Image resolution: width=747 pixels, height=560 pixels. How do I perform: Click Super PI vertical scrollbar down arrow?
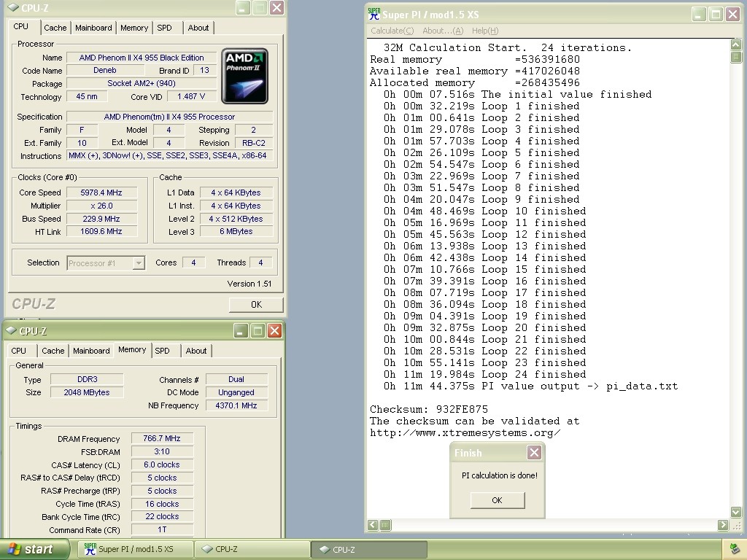click(736, 513)
